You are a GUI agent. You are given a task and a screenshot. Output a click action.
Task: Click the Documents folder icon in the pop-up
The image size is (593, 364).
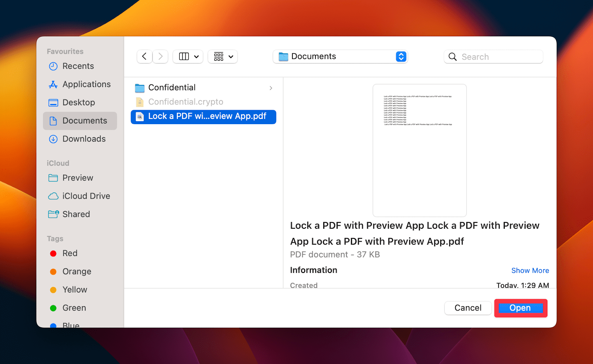point(284,57)
